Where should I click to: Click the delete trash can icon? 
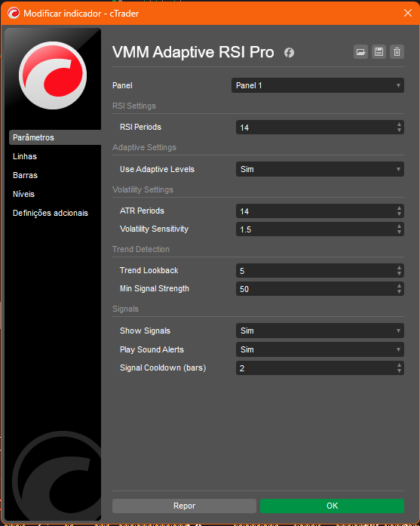397,52
